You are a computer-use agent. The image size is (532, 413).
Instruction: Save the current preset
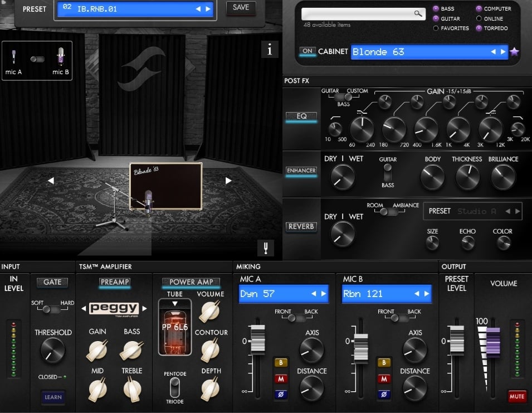tap(241, 7)
